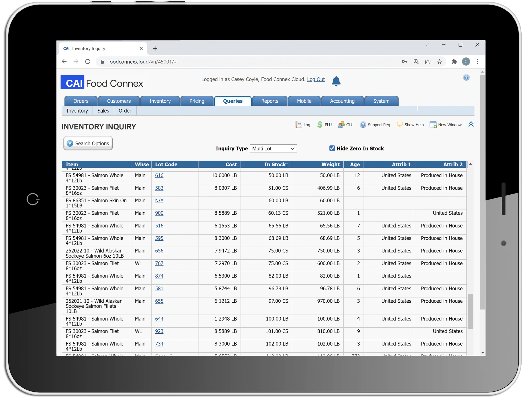Image resolution: width=532 pixels, height=407 pixels.
Task: Collapse the toolbar with the double chevron
Action: 471,124
